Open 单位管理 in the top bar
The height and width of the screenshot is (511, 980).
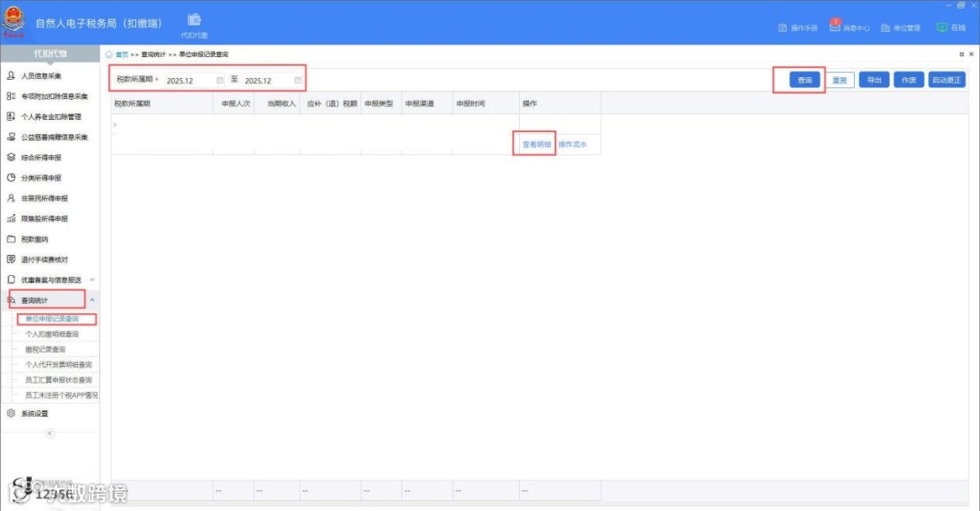point(900,27)
